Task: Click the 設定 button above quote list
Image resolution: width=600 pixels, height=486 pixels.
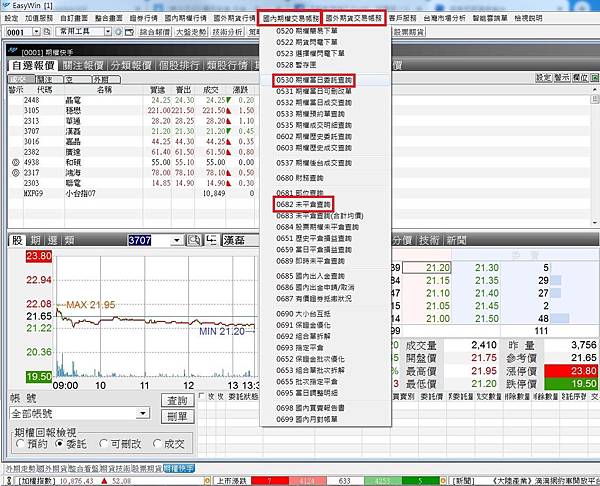Action: [x=542, y=78]
